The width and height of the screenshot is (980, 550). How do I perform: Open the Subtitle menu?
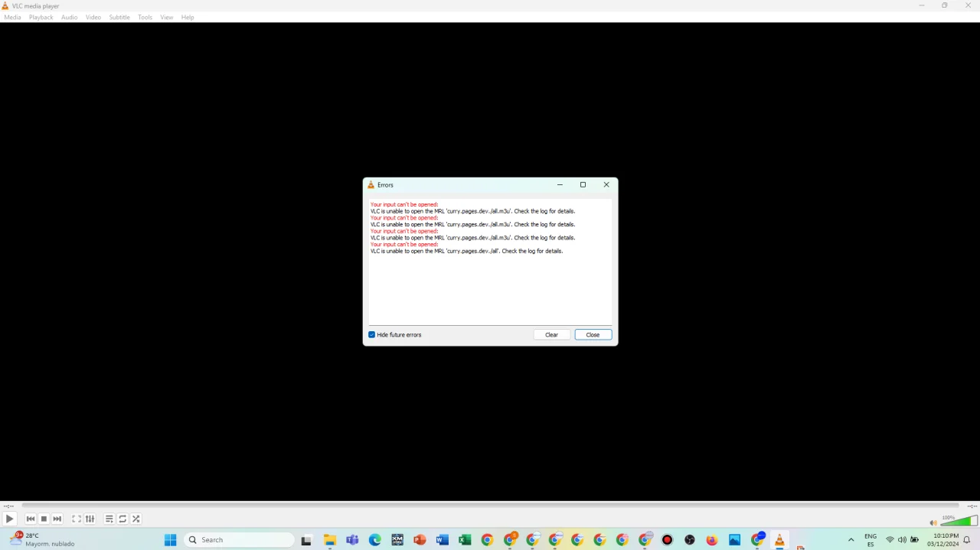pyautogui.click(x=119, y=17)
